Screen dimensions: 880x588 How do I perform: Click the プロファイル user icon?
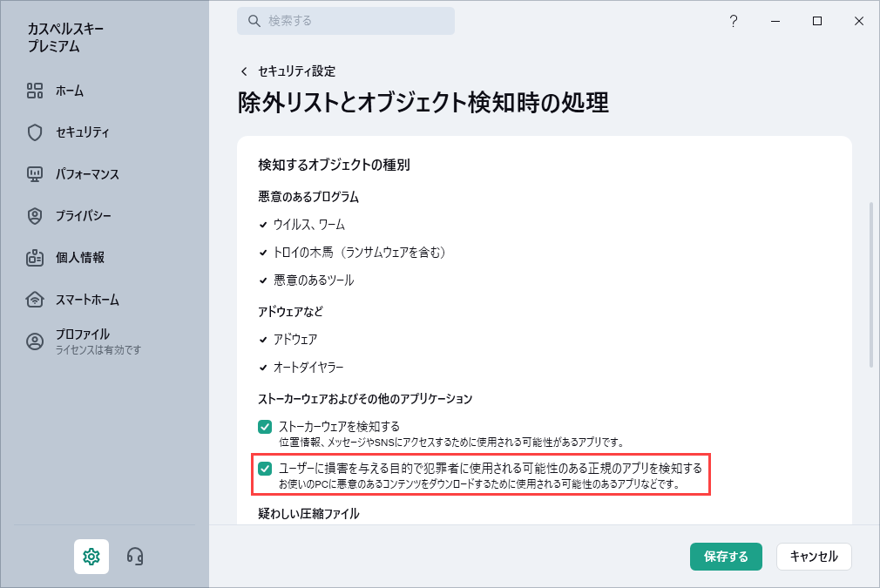pyautogui.click(x=35, y=341)
